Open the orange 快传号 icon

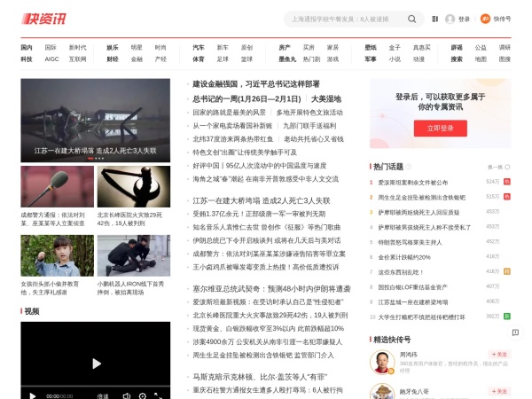[485, 19]
